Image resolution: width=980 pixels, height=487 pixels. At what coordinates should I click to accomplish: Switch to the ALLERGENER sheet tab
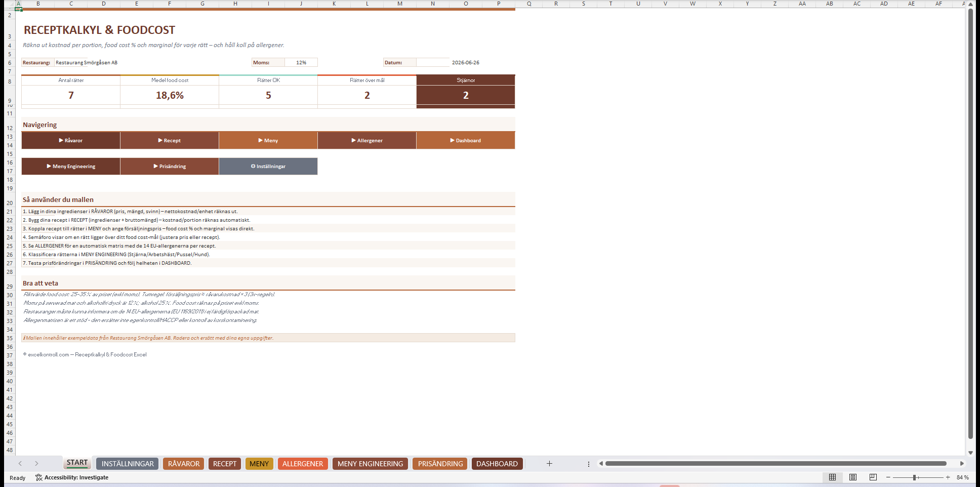click(x=303, y=464)
